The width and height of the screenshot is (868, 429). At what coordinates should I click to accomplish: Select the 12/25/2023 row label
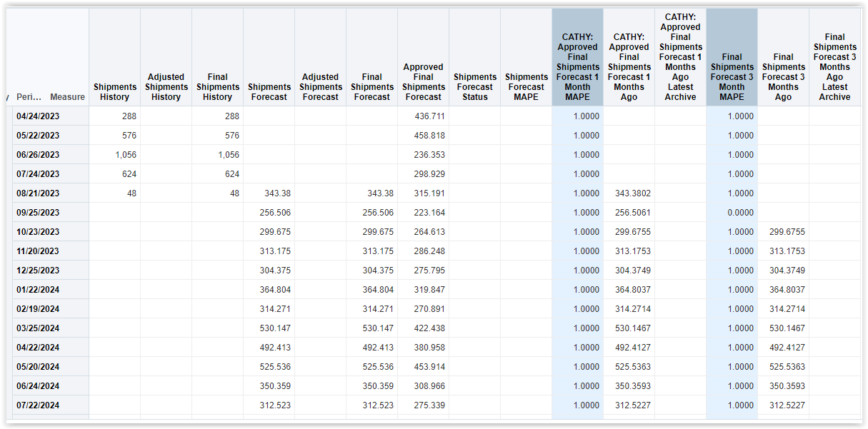tap(36, 270)
